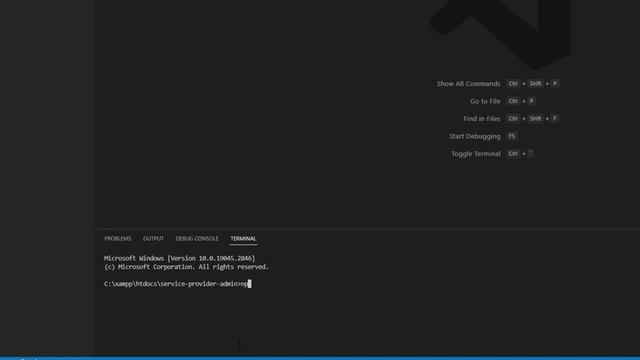Click the F5 key badge beside Start Debugging
Screen dimensions: 640x360
pyautogui.click(x=512, y=136)
